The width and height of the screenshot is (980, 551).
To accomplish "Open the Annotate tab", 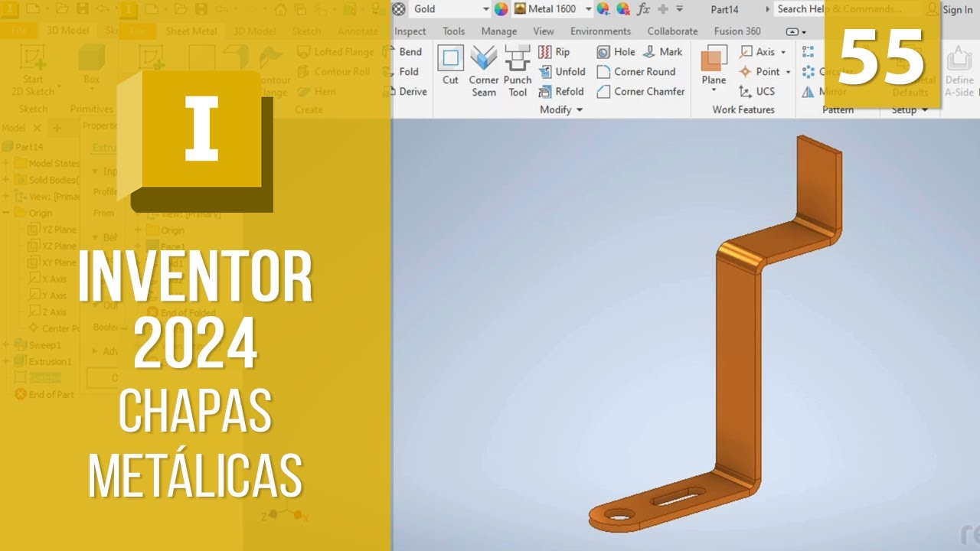I will coord(358,31).
